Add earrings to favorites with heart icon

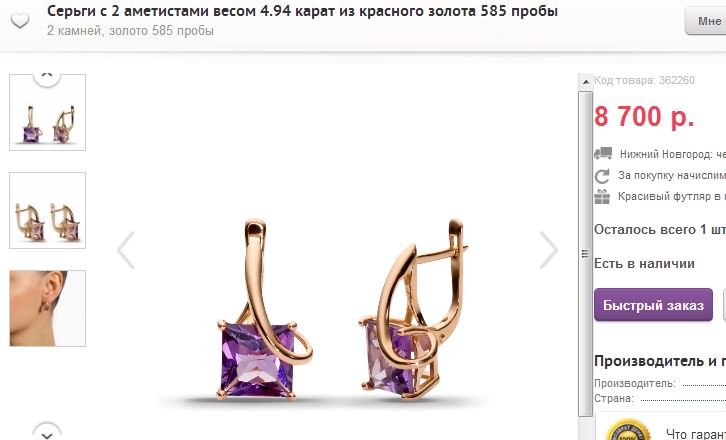tap(20, 20)
